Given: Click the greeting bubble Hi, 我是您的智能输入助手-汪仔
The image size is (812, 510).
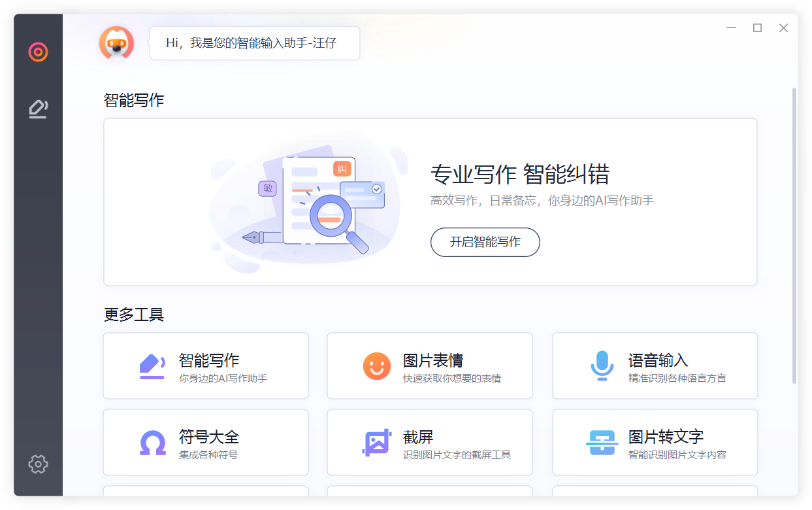Looking at the screenshot, I should [255, 43].
